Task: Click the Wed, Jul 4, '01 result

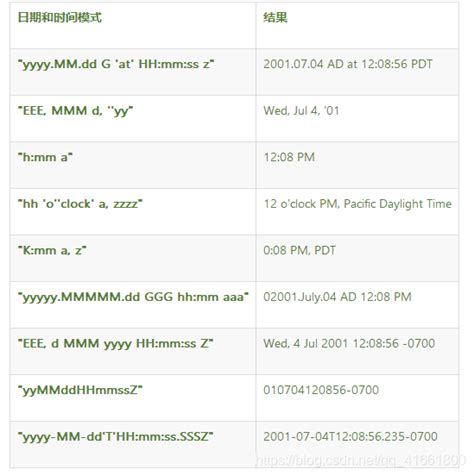Action: (301, 111)
